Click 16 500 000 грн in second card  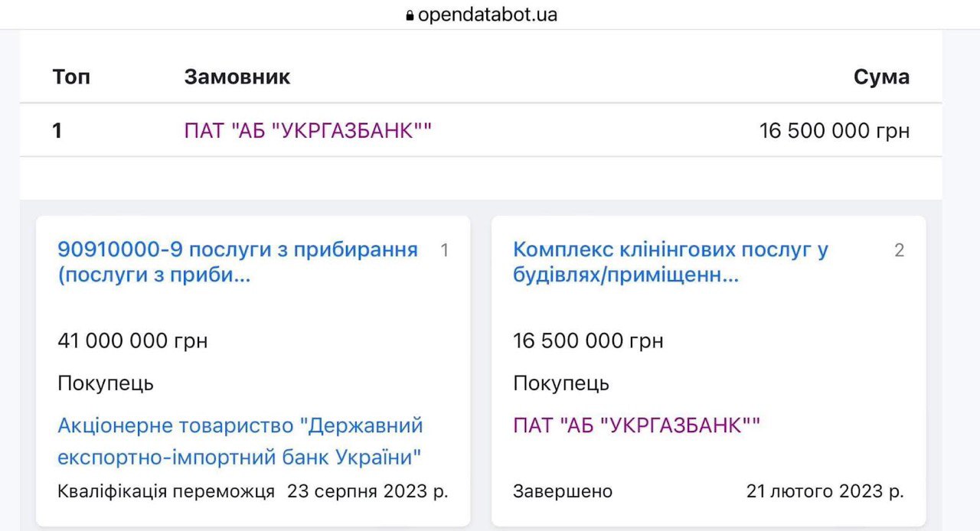tap(588, 340)
